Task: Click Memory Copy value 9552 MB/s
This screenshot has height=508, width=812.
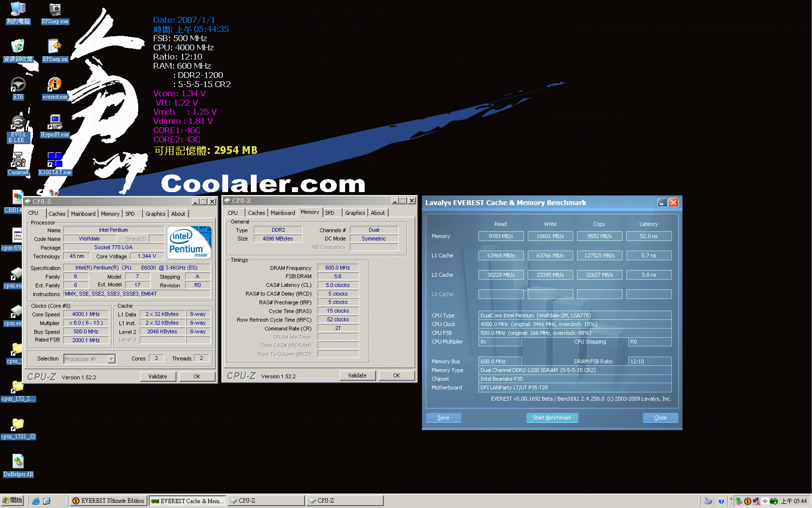Action: click(x=599, y=236)
